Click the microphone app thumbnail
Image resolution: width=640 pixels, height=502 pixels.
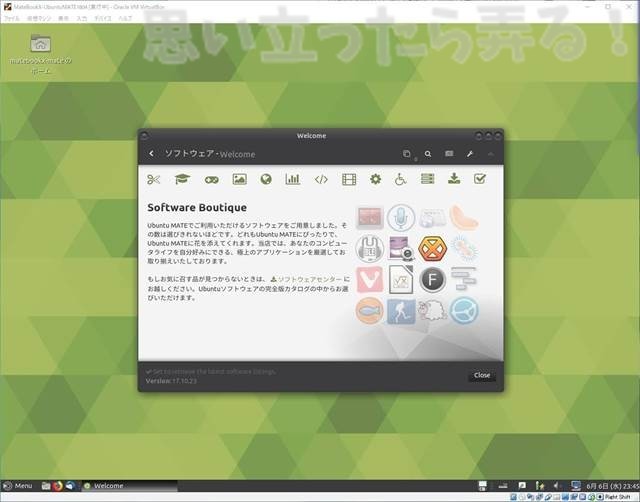(401, 218)
